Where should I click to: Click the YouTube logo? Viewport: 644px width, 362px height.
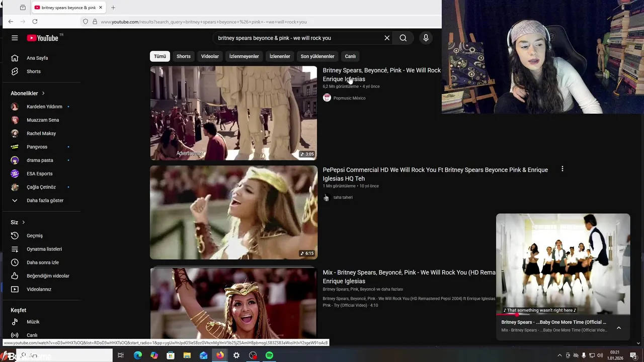tap(43, 38)
